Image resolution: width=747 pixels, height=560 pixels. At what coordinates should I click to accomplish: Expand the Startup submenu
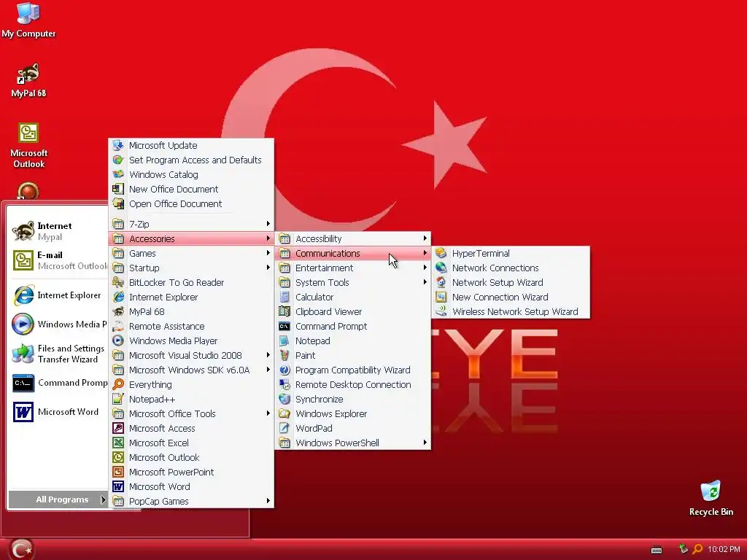coord(192,268)
